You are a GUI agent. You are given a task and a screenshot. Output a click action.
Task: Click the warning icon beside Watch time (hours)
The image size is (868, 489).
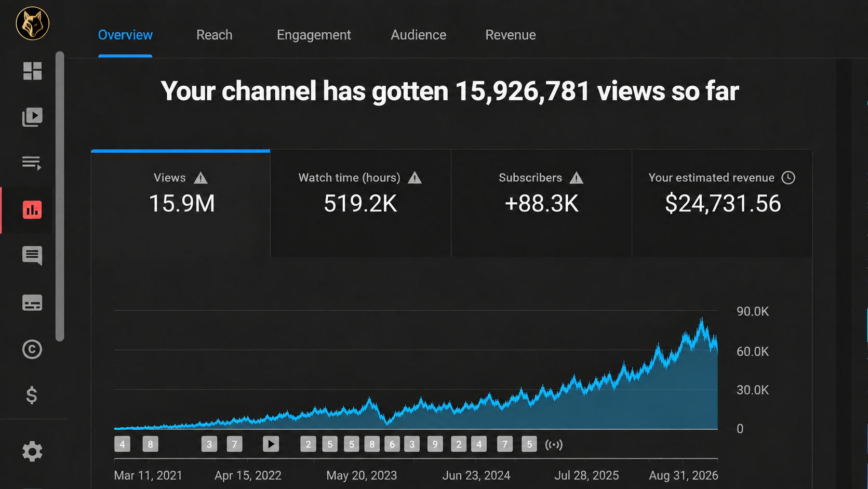point(415,178)
